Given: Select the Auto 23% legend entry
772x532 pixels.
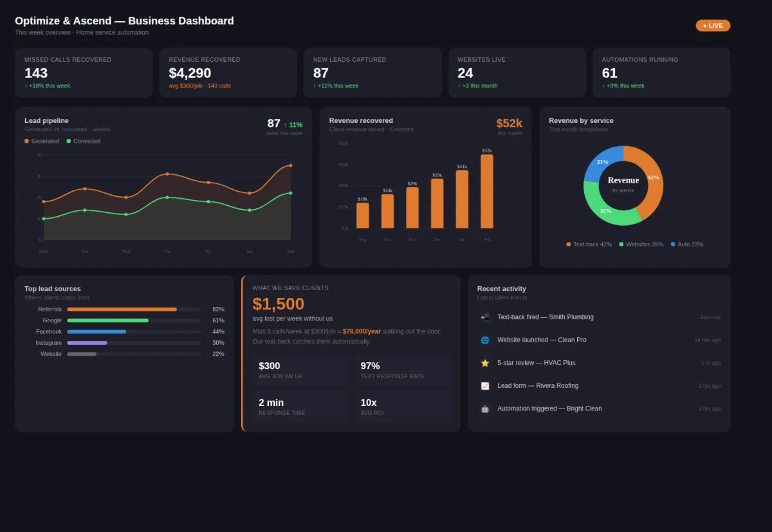Looking at the screenshot, I should 686,244.
